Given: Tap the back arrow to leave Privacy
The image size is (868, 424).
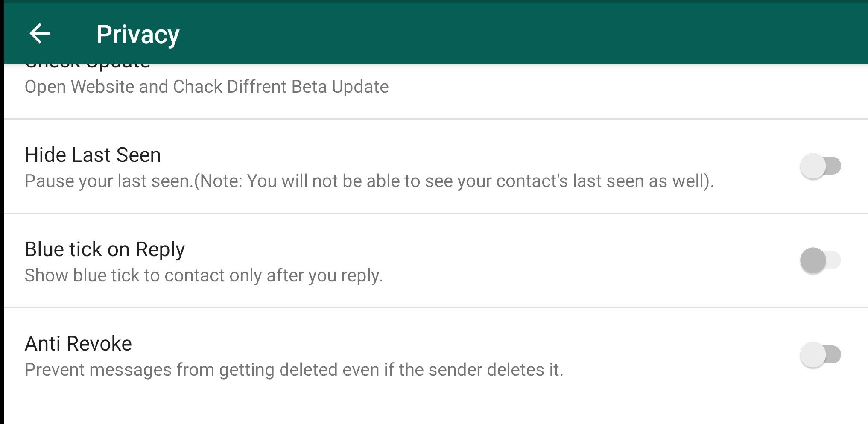Looking at the screenshot, I should 40,33.
